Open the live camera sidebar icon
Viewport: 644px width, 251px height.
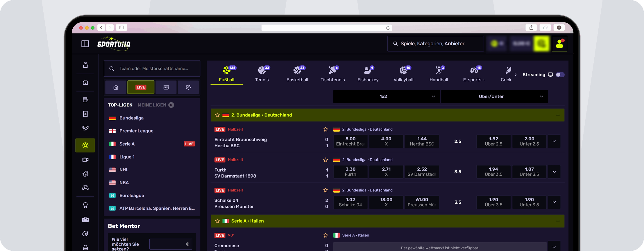coord(85,159)
